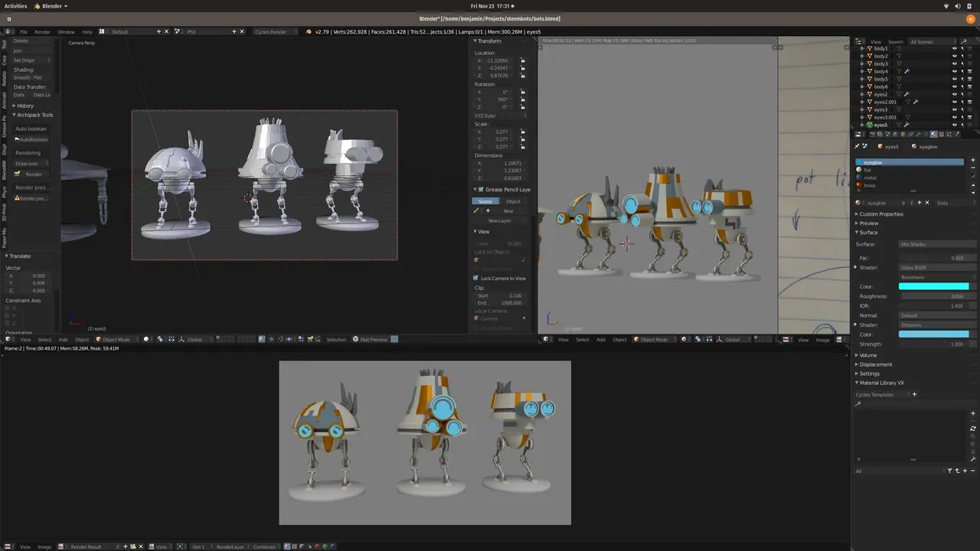The width and height of the screenshot is (980, 551).
Task: Toggle the Grease Pencil Layers checkbox
Action: [481, 189]
